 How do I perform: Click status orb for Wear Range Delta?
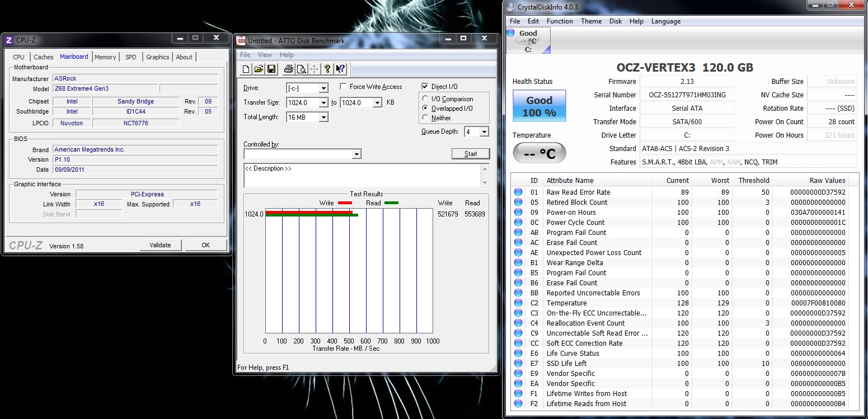point(518,262)
